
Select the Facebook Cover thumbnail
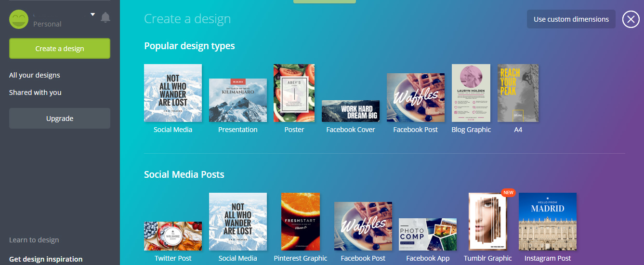(351, 111)
